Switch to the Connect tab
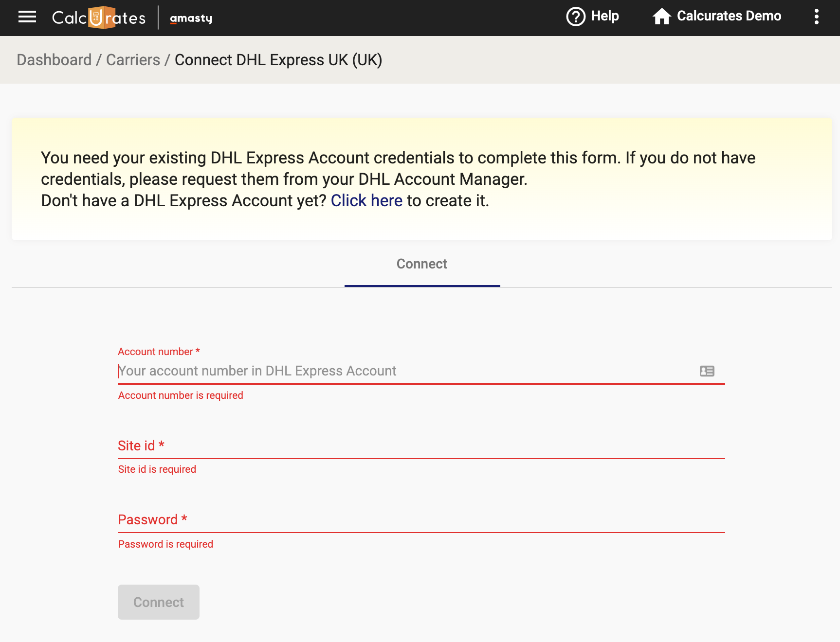The height and width of the screenshot is (642, 840). pyautogui.click(x=421, y=264)
